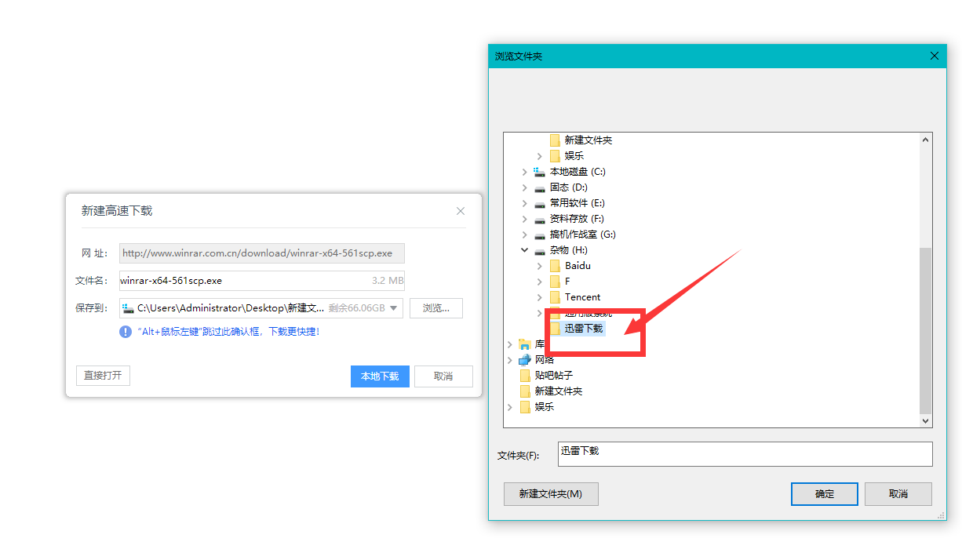This screenshot has width=962, height=560.
Task: Click the 迅雷下载 folder icon
Action: click(555, 329)
